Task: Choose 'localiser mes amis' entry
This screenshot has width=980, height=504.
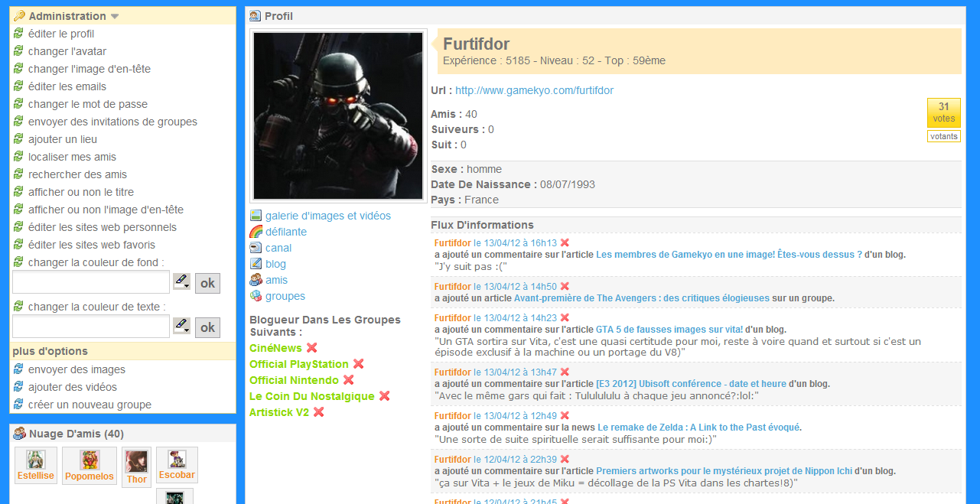Action: [x=72, y=157]
